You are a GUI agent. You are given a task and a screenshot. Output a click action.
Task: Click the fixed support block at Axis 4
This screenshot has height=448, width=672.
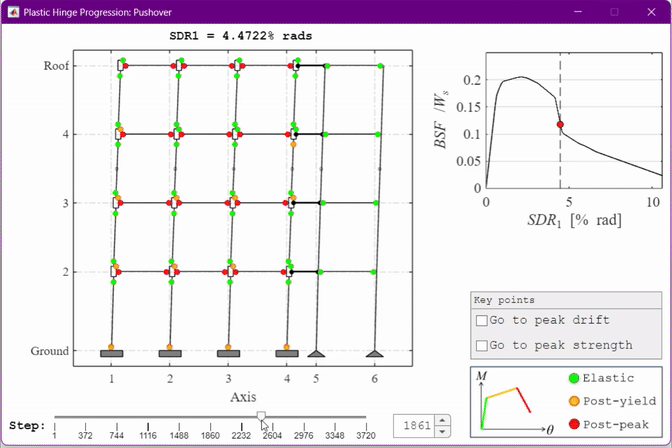coord(287,354)
